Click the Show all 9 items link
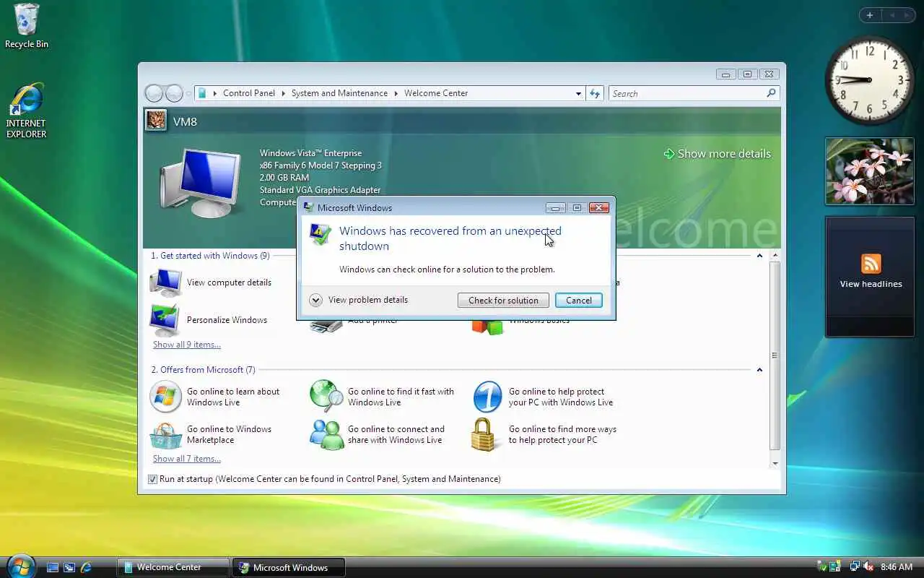Screen dimensions: 924x578 pyautogui.click(x=186, y=345)
